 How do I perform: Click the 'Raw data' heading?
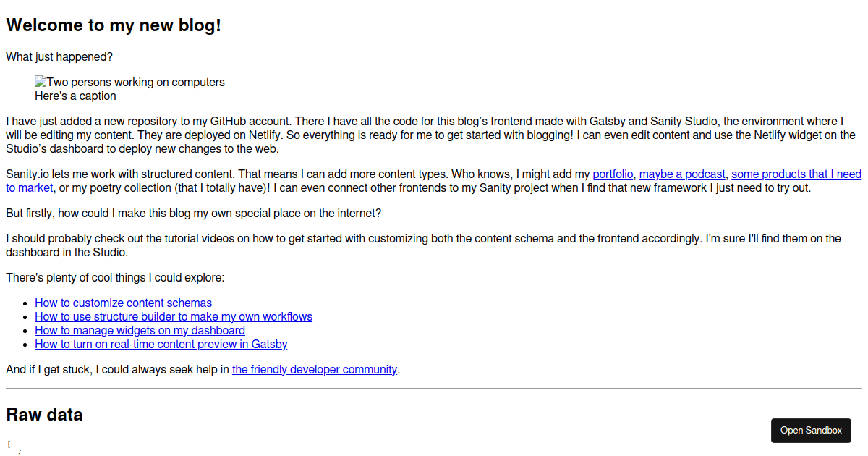click(x=44, y=415)
